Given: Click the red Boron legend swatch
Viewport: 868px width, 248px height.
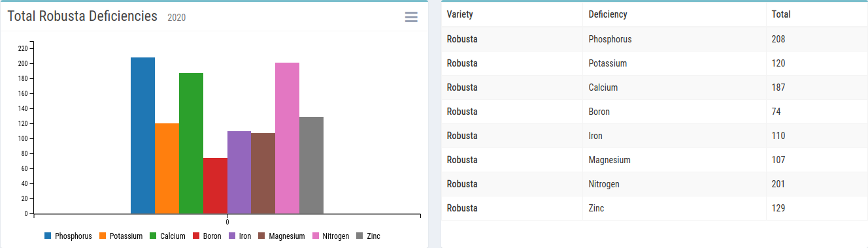Looking at the screenshot, I should pos(196,236).
